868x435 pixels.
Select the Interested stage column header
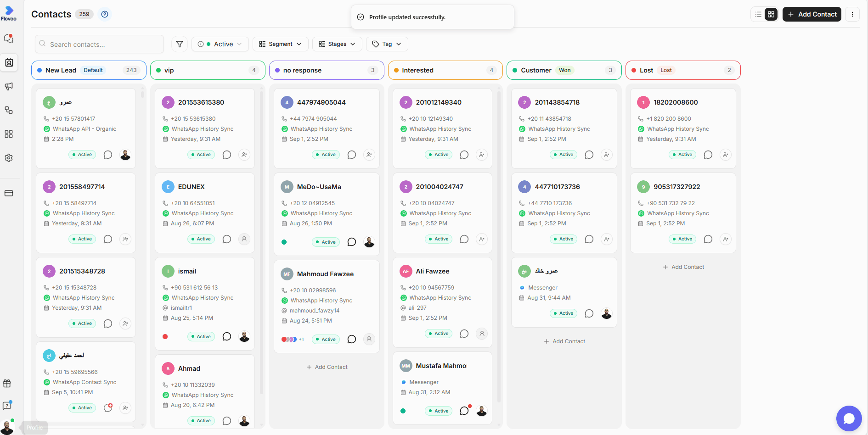click(445, 70)
